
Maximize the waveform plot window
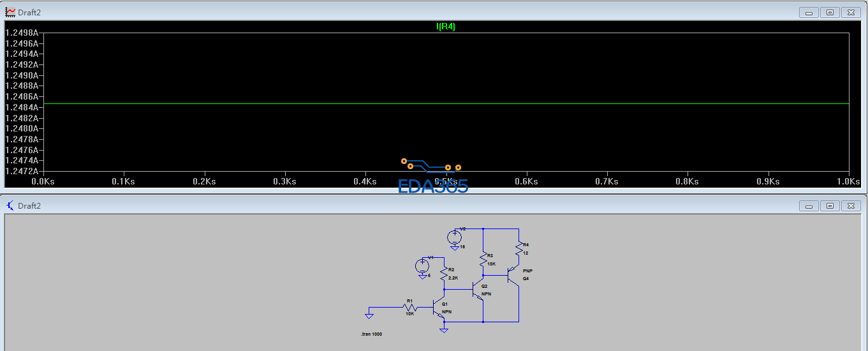[x=830, y=12]
